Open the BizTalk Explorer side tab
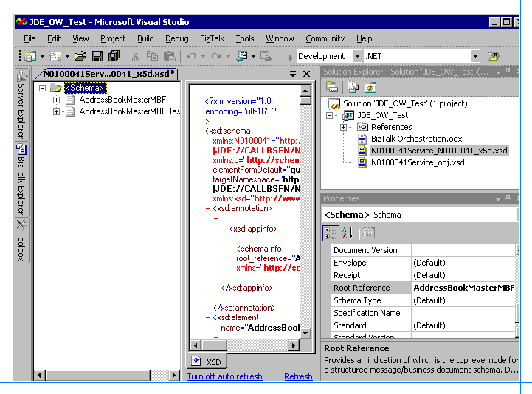Viewport: 532px width, 394px height. click(21, 179)
